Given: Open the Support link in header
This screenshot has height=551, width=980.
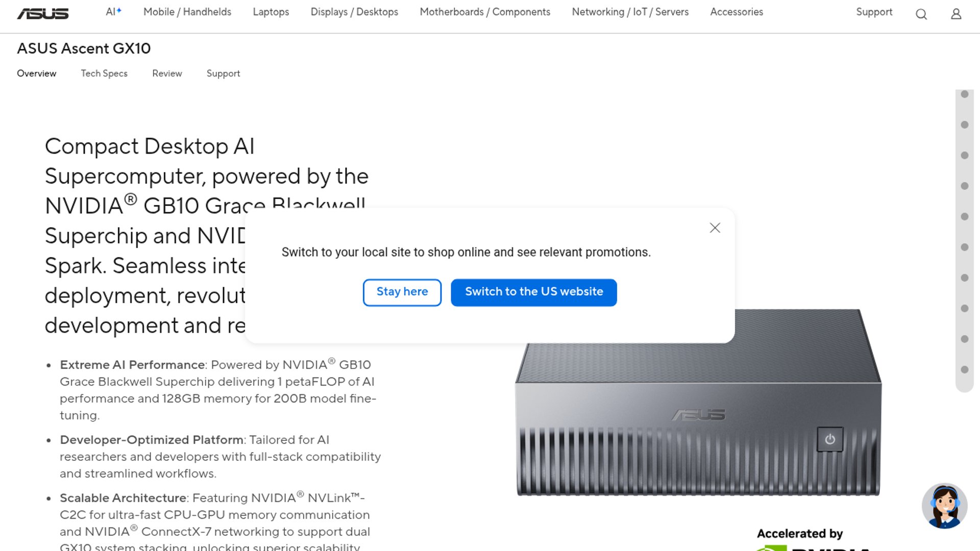Looking at the screenshot, I should [874, 12].
